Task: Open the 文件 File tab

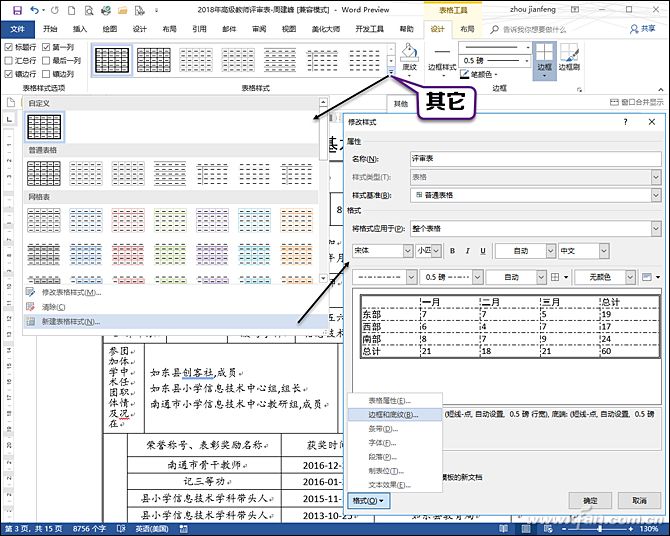Action: coord(18,29)
